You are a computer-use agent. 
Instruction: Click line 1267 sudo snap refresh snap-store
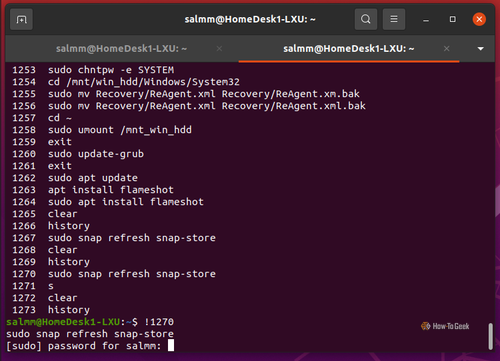coord(114,238)
